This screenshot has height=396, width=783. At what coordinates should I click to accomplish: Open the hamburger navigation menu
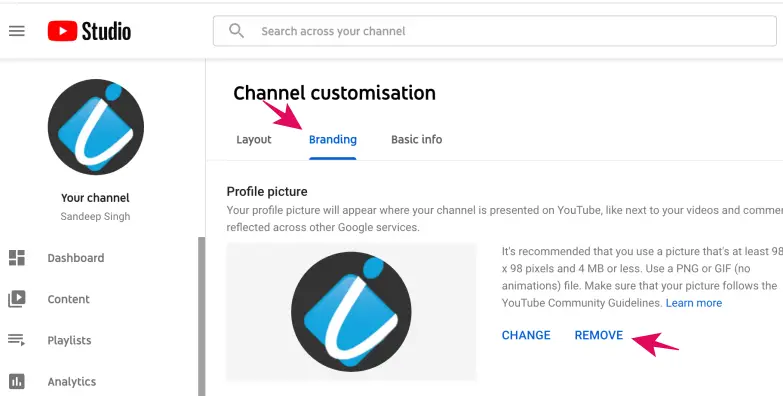click(x=16, y=31)
